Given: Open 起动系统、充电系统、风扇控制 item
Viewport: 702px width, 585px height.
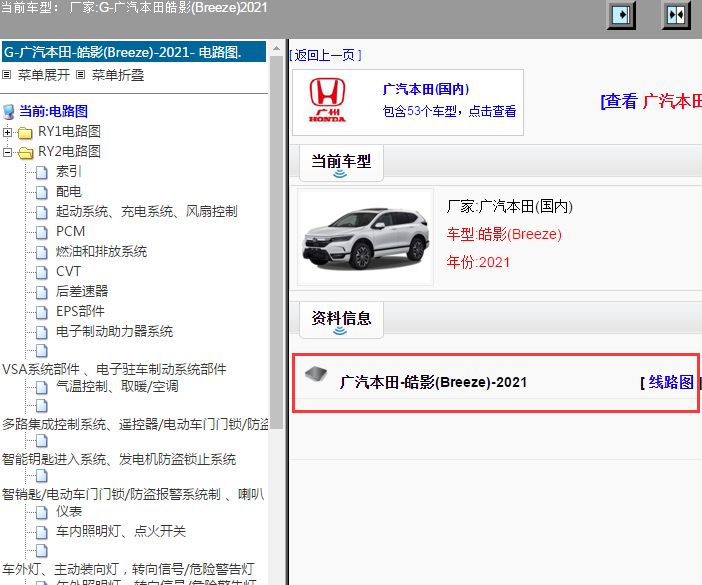Looking at the screenshot, I should tap(146, 211).
